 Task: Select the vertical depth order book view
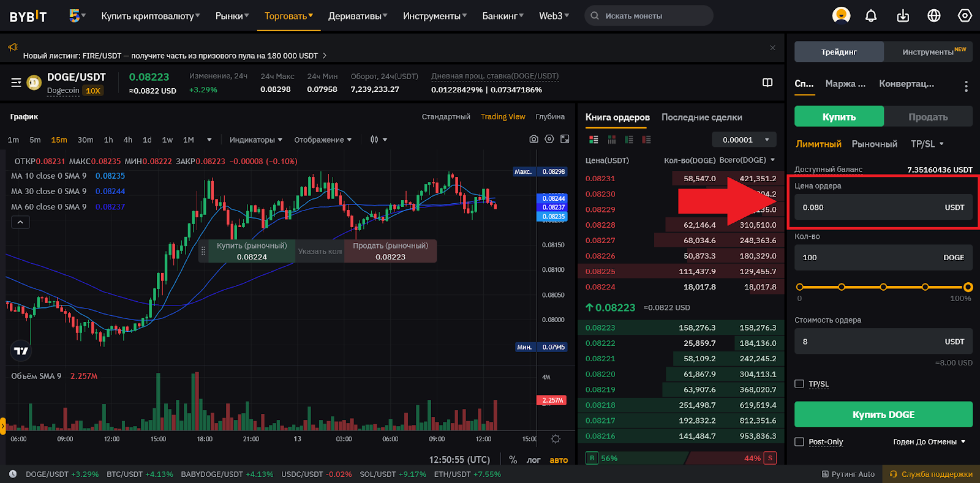(x=611, y=140)
